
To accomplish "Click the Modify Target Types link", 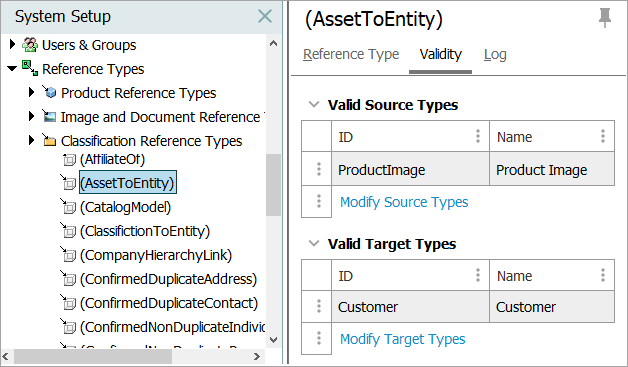I will pos(403,339).
